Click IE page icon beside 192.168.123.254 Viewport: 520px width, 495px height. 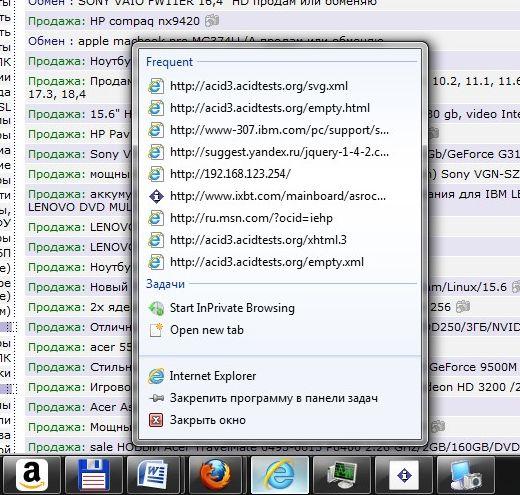coord(156,174)
